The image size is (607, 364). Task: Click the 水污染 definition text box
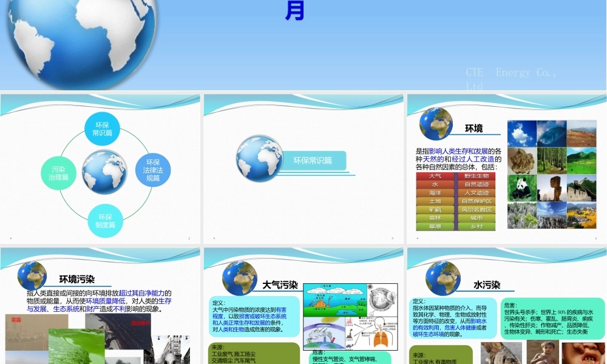(453, 317)
